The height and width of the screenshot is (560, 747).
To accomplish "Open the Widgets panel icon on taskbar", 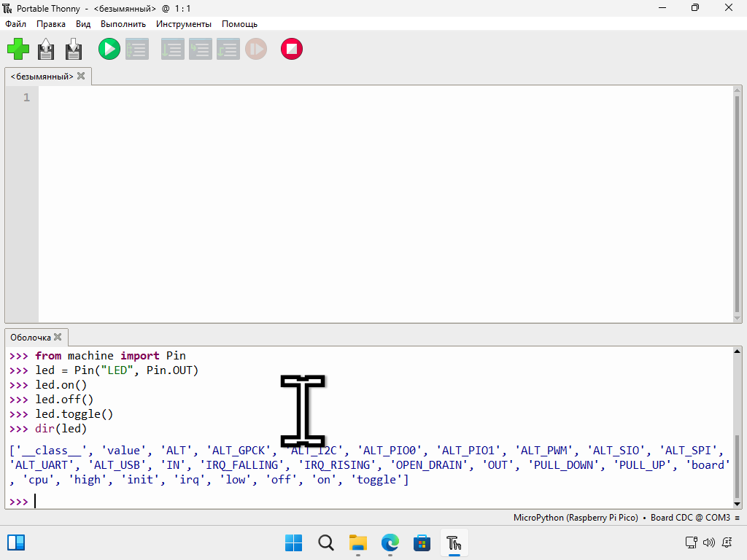I will pos(16,542).
